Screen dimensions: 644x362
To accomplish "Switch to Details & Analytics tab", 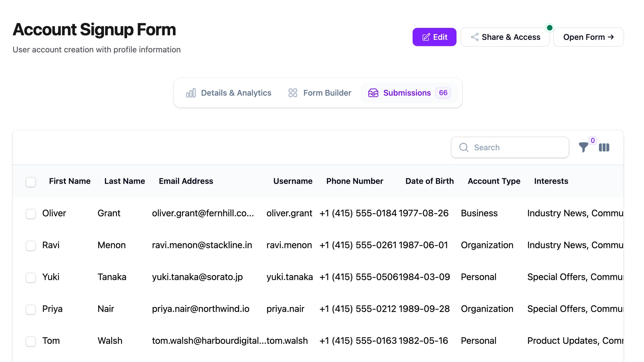I will point(229,93).
